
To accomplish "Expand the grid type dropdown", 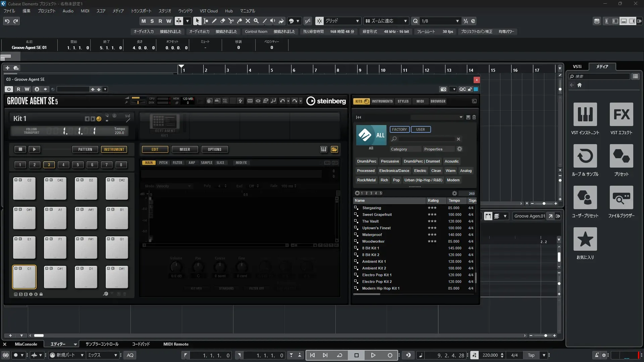I will 358,21.
